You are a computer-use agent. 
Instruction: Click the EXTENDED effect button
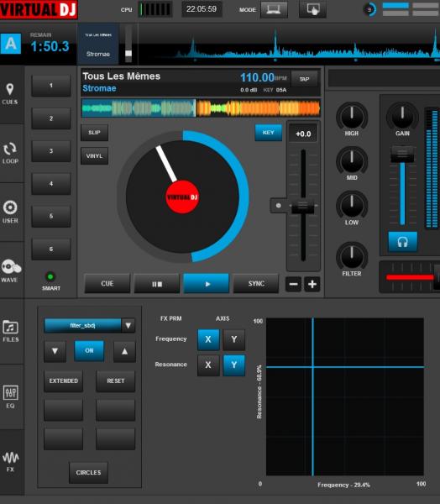coord(63,381)
